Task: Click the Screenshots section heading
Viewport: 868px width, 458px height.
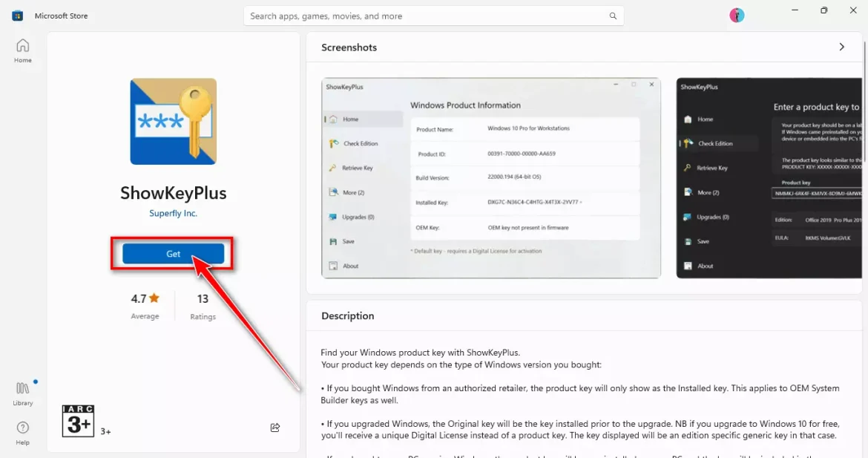Action: (x=349, y=48)
